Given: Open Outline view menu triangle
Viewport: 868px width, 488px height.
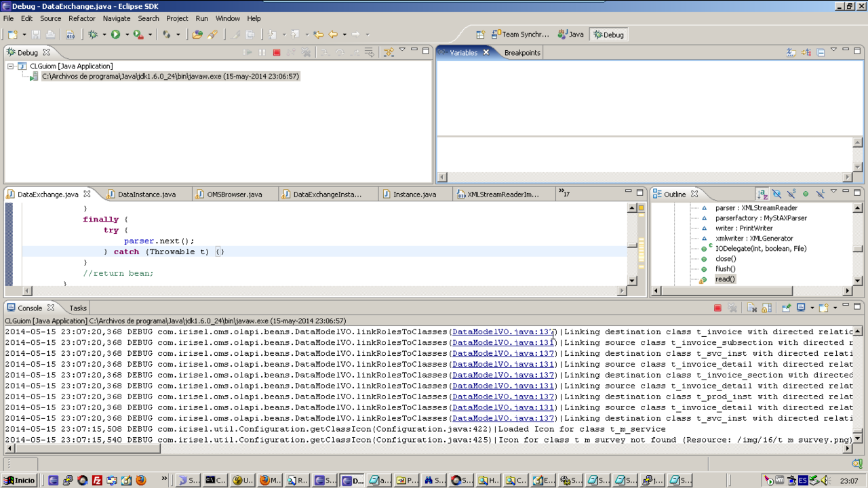Looking at the screenshot, I should pos(833,190).
